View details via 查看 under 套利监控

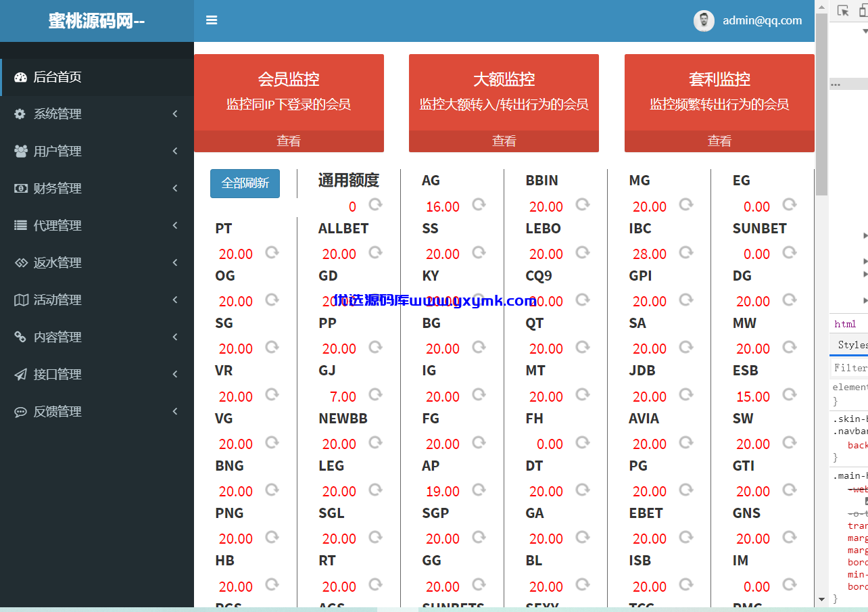(719, 141)
